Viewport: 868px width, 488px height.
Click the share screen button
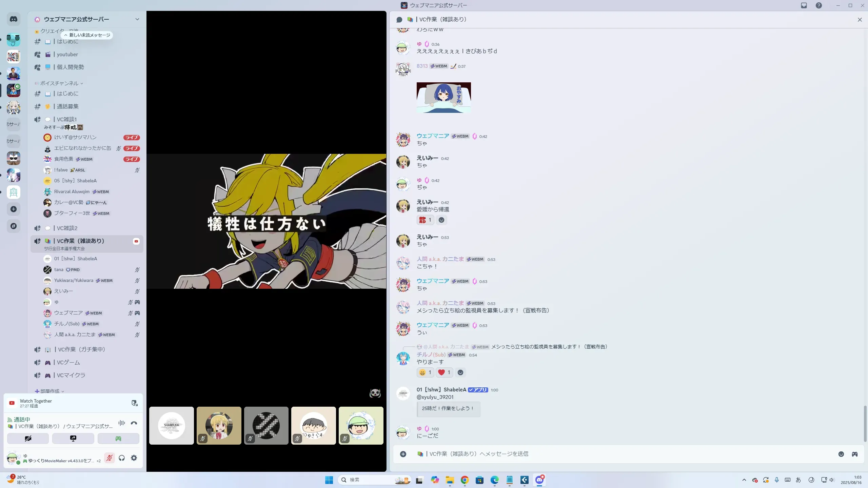coord(73,439)
